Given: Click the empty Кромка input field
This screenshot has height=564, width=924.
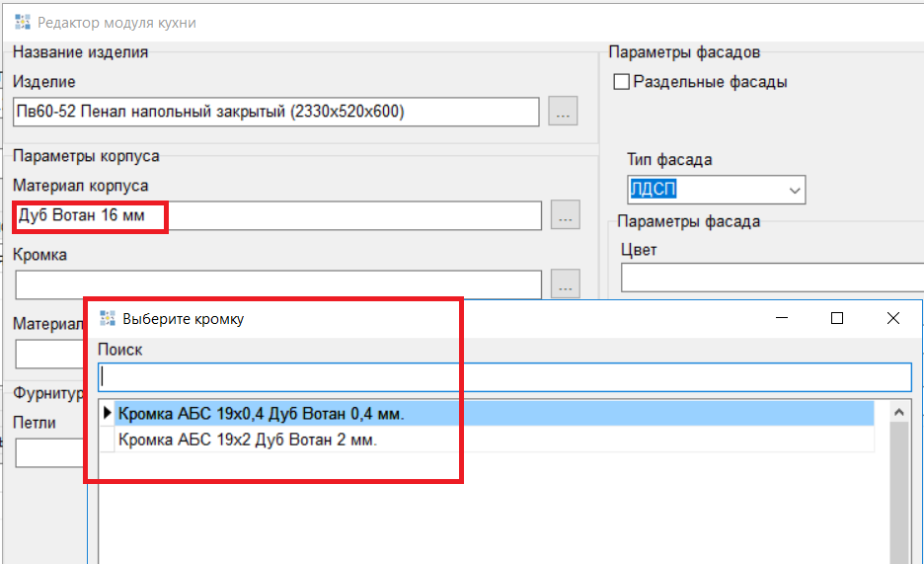Looking at the screenshot, I should 276,284.
